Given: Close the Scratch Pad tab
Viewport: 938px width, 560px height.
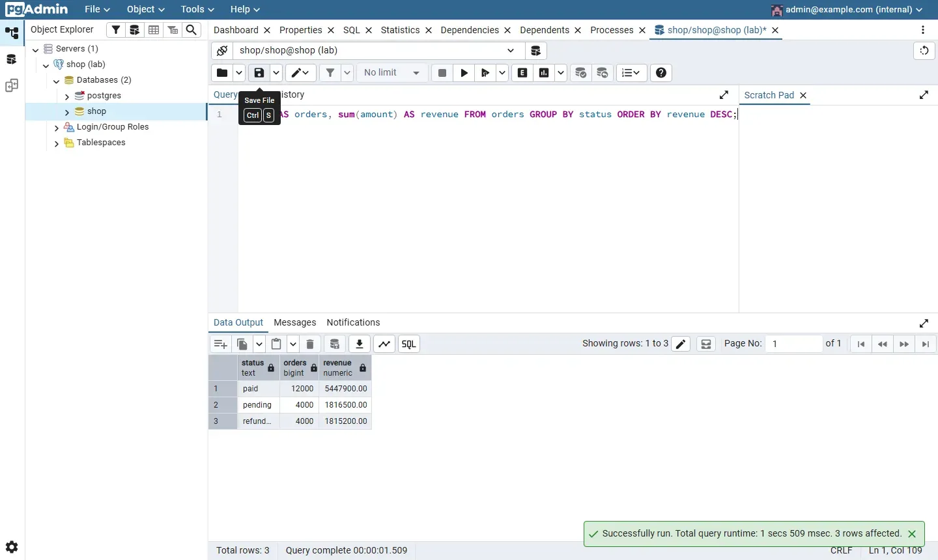Looking at the screenshot, I should click(803, 95).
